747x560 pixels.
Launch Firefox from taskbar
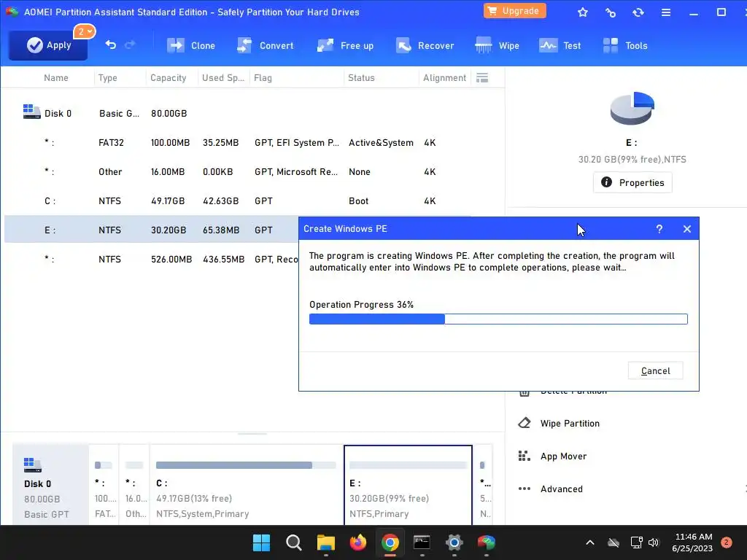(357, 542)
